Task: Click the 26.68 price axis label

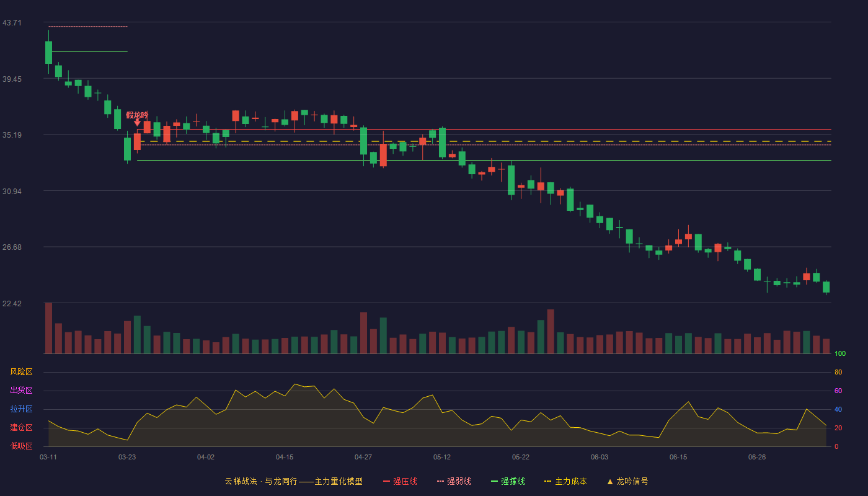Action: coord(12,247)
